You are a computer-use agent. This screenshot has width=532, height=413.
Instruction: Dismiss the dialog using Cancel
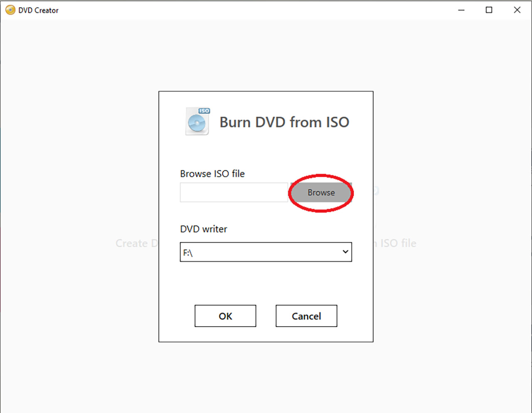click(306, 316)
